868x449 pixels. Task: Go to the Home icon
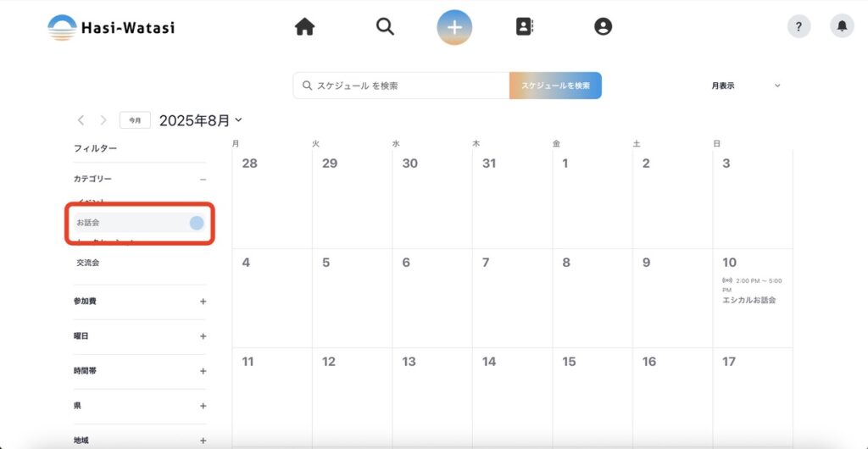pos(304,27)
